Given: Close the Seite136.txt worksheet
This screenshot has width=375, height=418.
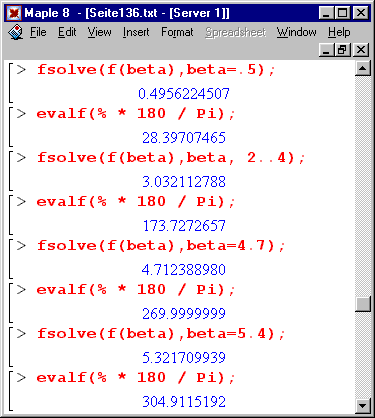Looking at the screenshot, I should pos(361,50).
